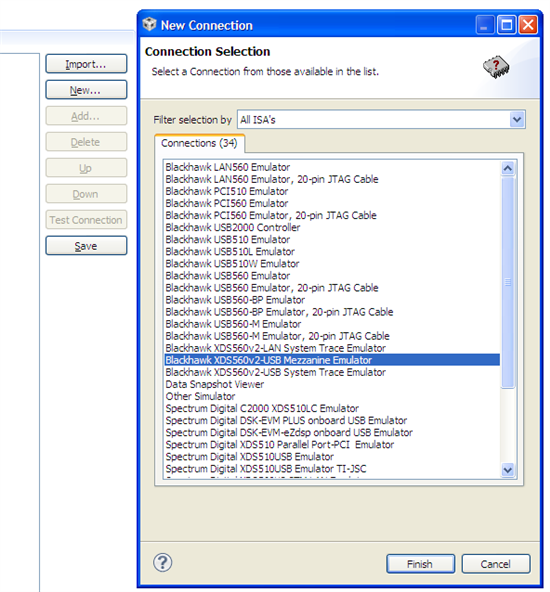Minimize the New Connection dialog
The image size is (550, 592).
pos(485,25)
